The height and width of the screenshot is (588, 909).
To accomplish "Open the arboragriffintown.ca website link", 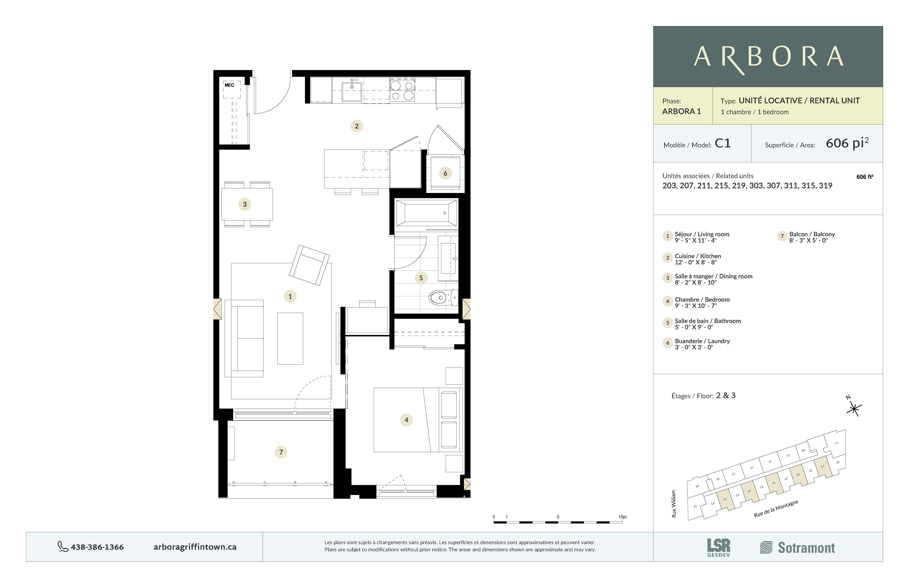I will 195,547.
